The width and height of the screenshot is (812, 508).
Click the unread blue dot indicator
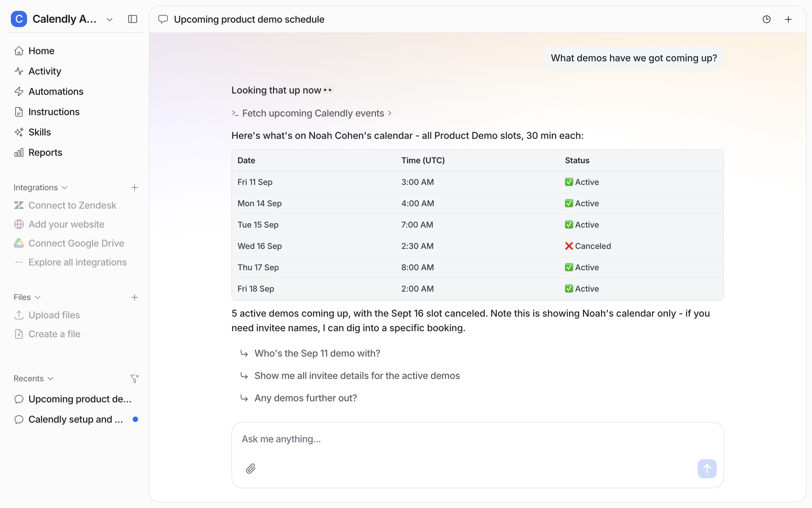pos(135,419)
